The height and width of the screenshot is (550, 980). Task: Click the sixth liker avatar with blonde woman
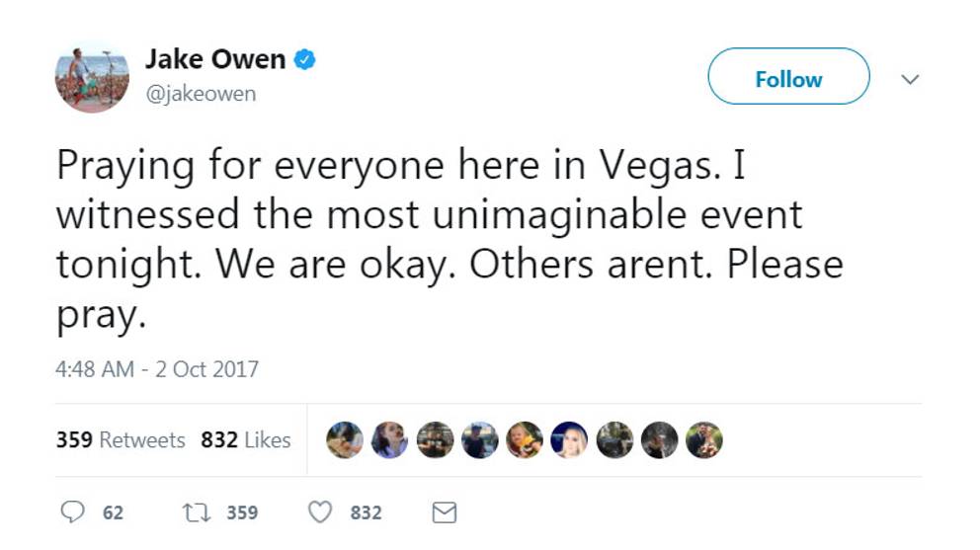(570, 440)
